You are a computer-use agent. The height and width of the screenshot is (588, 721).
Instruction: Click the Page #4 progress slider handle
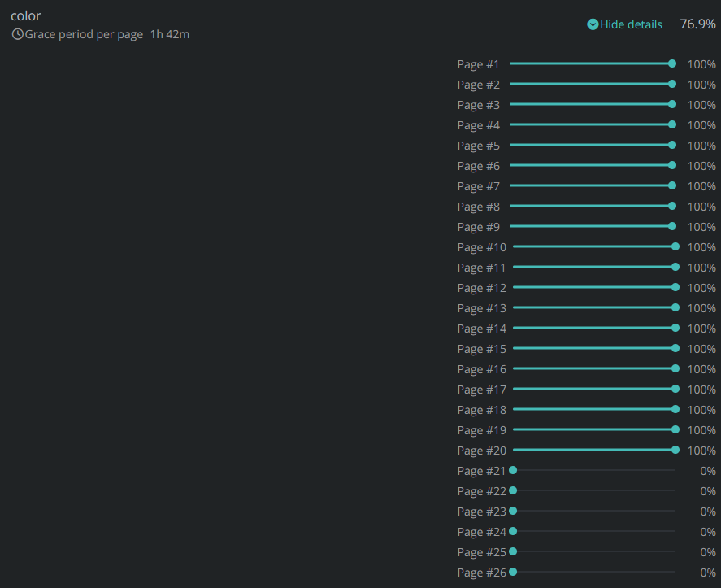coord(671,124)
